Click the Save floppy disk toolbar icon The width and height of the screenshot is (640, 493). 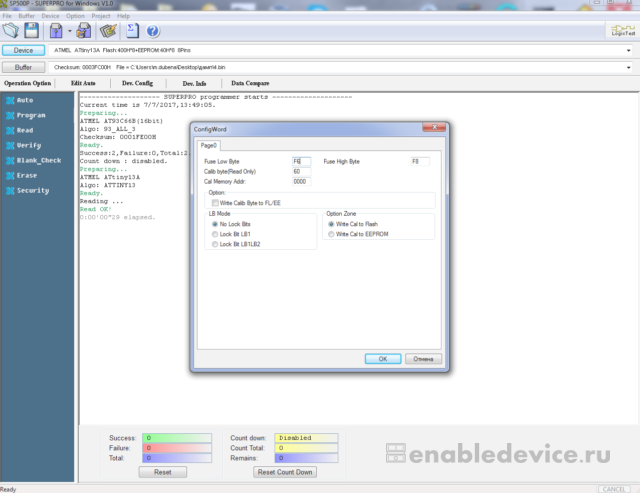click(32, 31)
